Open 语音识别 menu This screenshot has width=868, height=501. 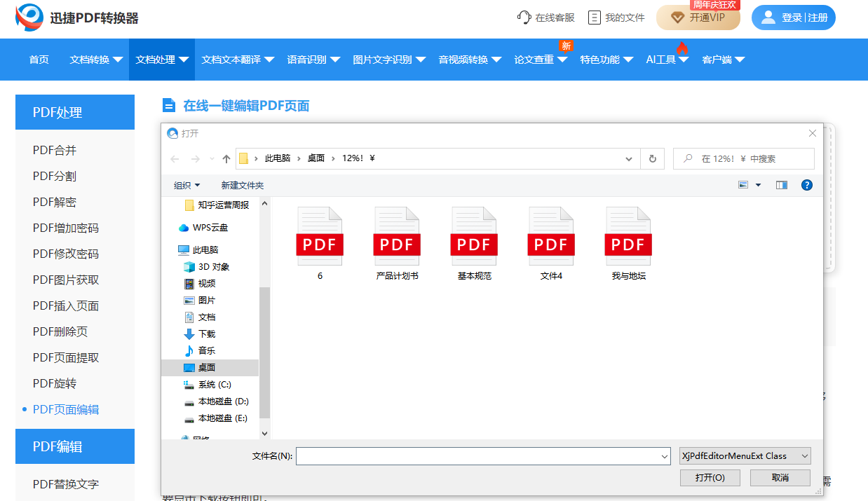click(x=313, y=60)
